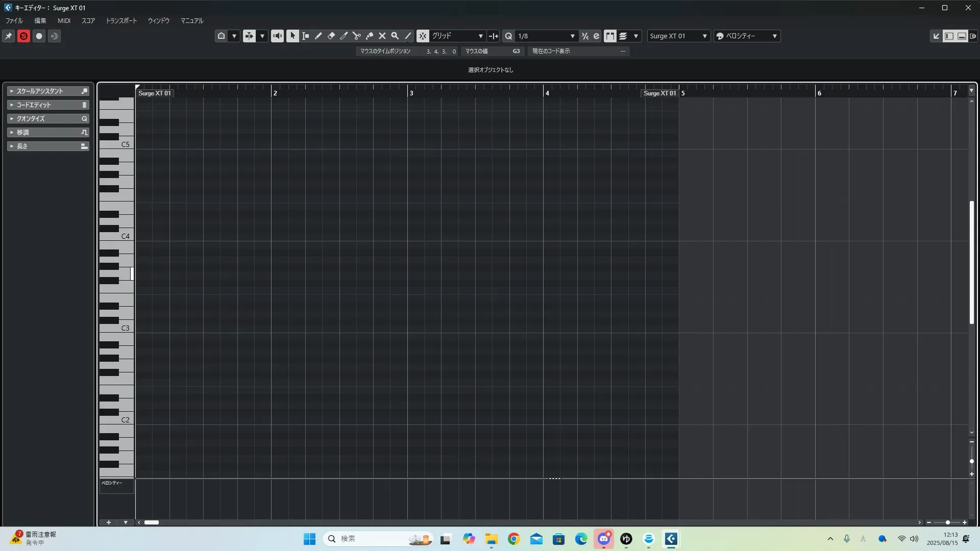Screen dimensions: 980x551
Task: Open the 1/8 quantize preset dropdown
Action: (546, 36)
